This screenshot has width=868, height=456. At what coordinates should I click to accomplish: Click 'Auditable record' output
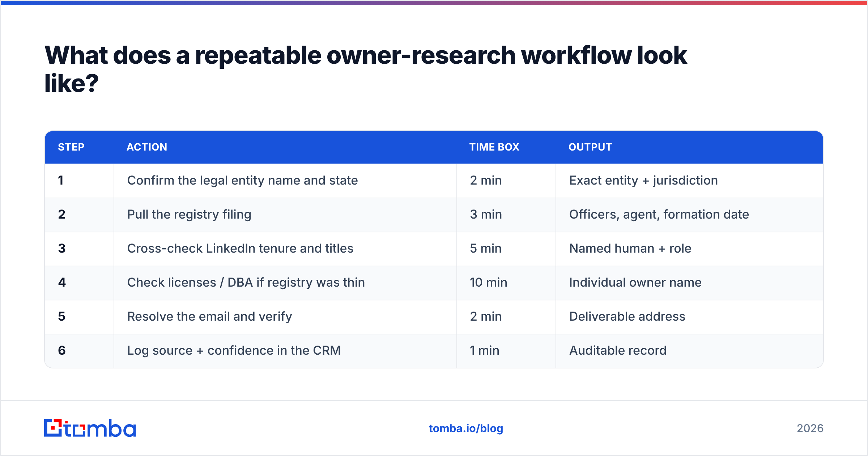click(x=618, y=350)
